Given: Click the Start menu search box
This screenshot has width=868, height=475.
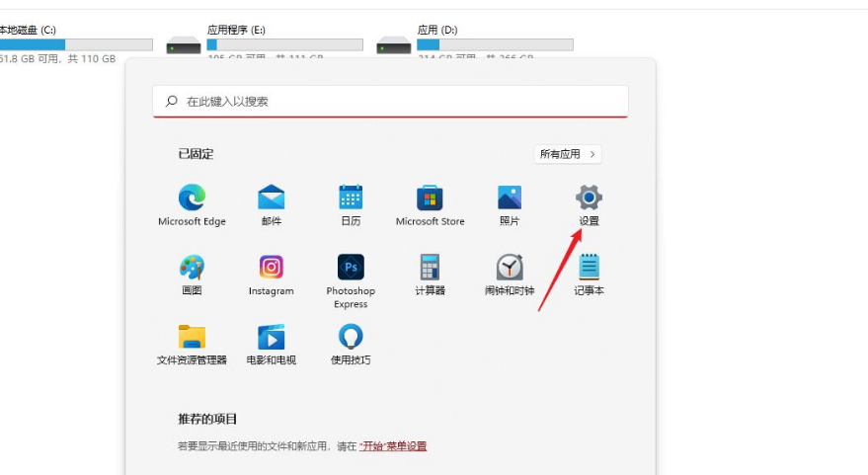Looking at the screenshot, I should point(390,101).
